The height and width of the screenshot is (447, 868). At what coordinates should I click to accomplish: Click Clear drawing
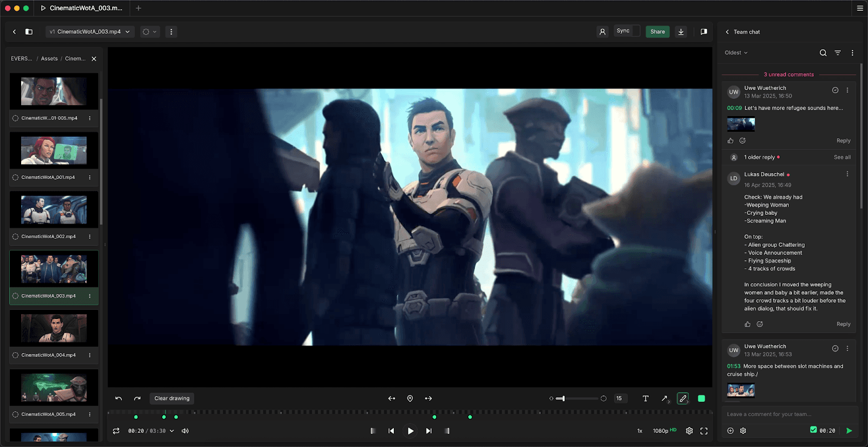click(x=172, y=398)
